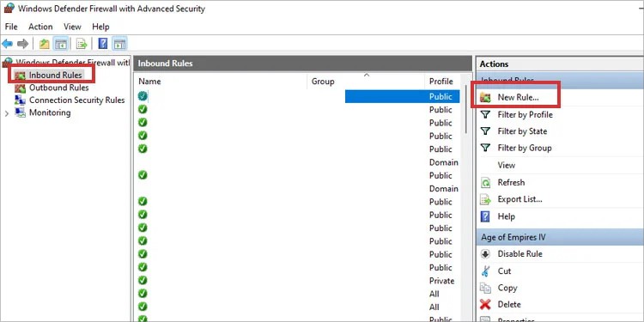Screen dimensions: 644x322
Task: Click the Up One Level folder icon
Action: point(45,44)
